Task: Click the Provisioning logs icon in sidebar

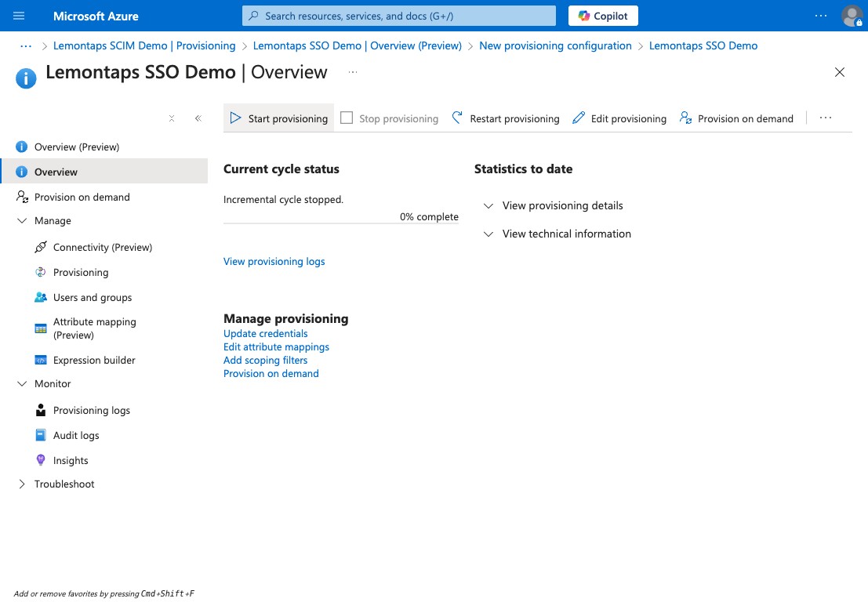Action: [41, 410]
